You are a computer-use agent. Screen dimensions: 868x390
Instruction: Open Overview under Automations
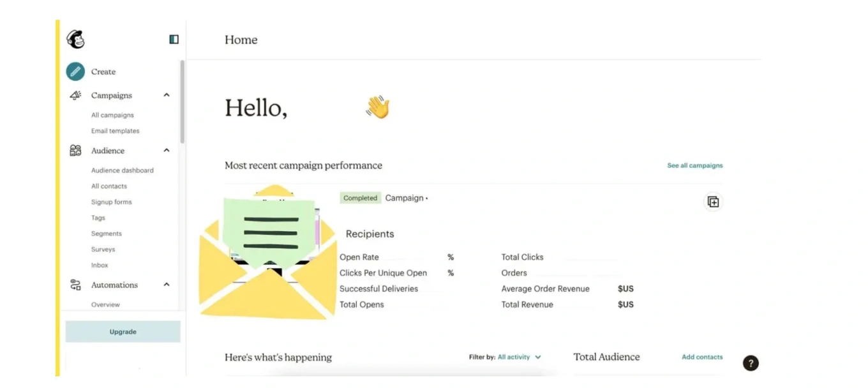(105, 304)
